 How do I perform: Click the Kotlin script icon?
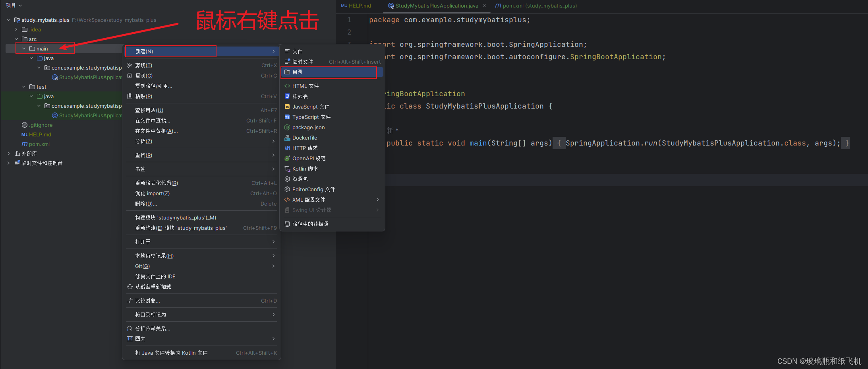[287, 169]
